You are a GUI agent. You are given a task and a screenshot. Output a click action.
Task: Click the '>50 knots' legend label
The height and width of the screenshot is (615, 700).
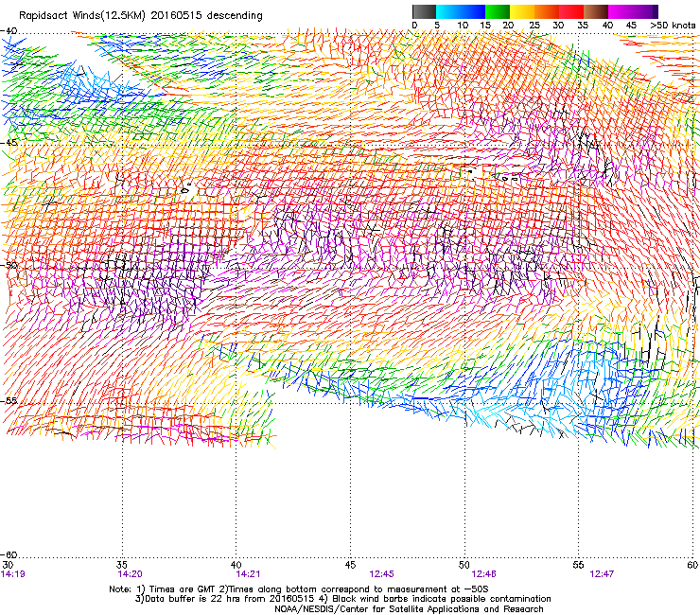tap(673, 26)
